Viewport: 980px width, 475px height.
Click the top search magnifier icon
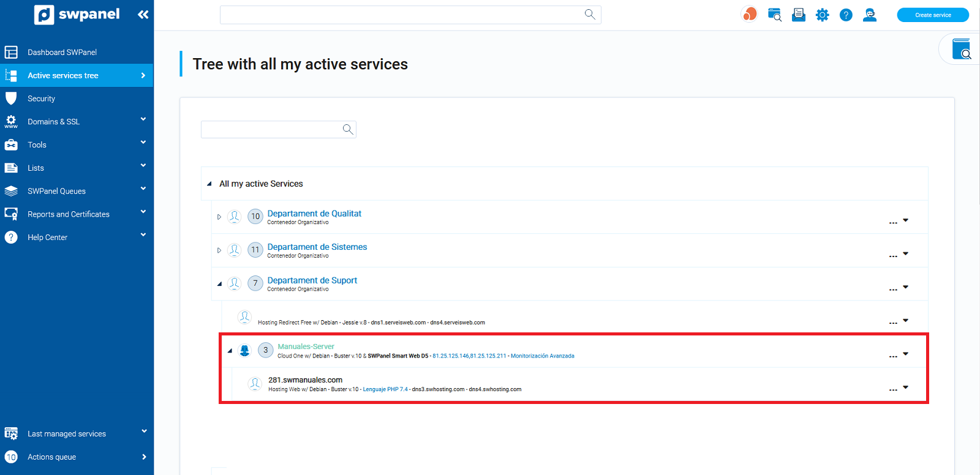coord(590,14)
